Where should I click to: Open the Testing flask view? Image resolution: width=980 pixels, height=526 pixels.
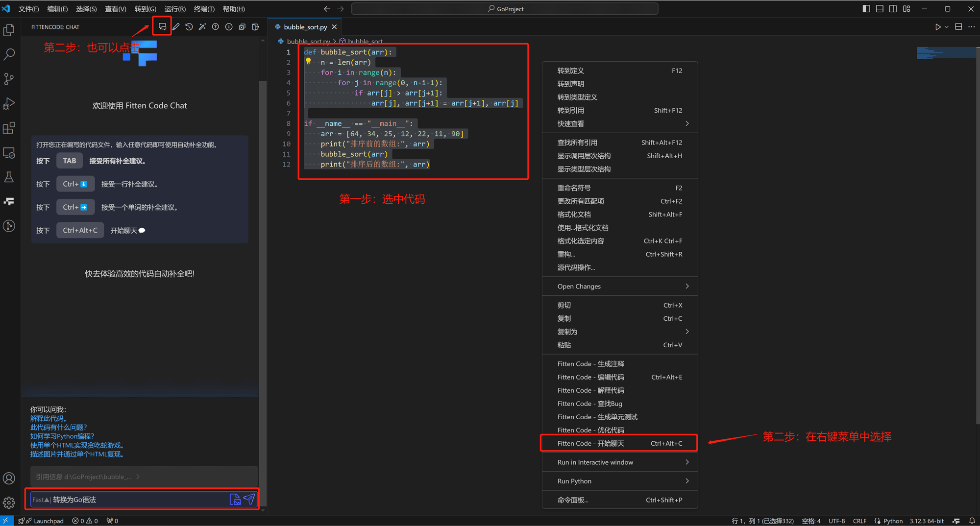[9, 177]
